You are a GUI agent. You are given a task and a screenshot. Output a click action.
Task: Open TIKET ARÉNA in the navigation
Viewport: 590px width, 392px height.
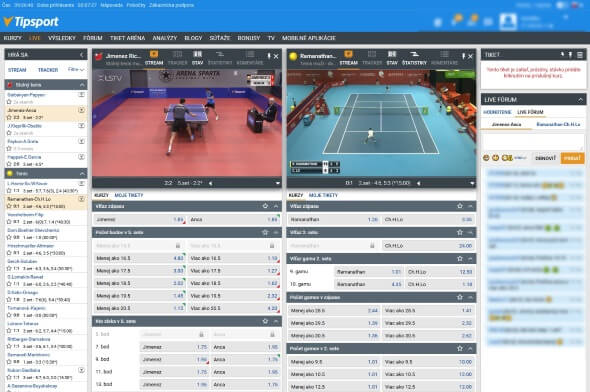(127, 38)
